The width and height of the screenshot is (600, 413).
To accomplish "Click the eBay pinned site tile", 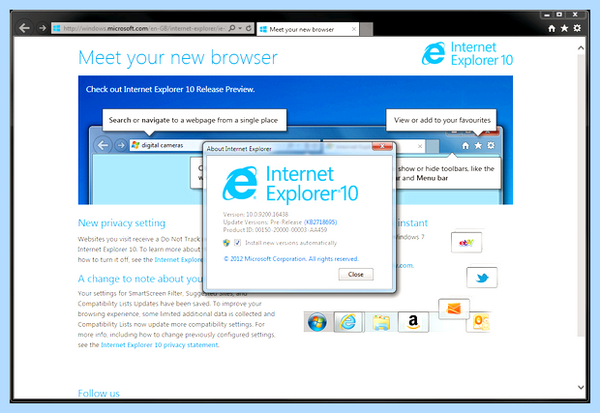I will [x=466, y=242].
